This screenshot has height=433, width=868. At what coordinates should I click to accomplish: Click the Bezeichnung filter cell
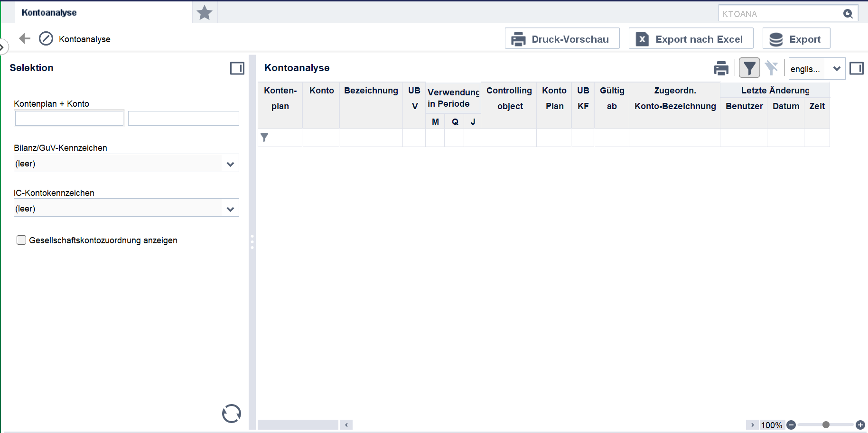[x=371, y=138]
